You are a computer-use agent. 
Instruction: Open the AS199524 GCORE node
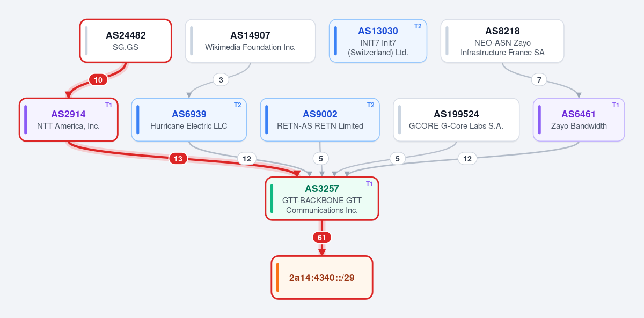pos(456,120)
